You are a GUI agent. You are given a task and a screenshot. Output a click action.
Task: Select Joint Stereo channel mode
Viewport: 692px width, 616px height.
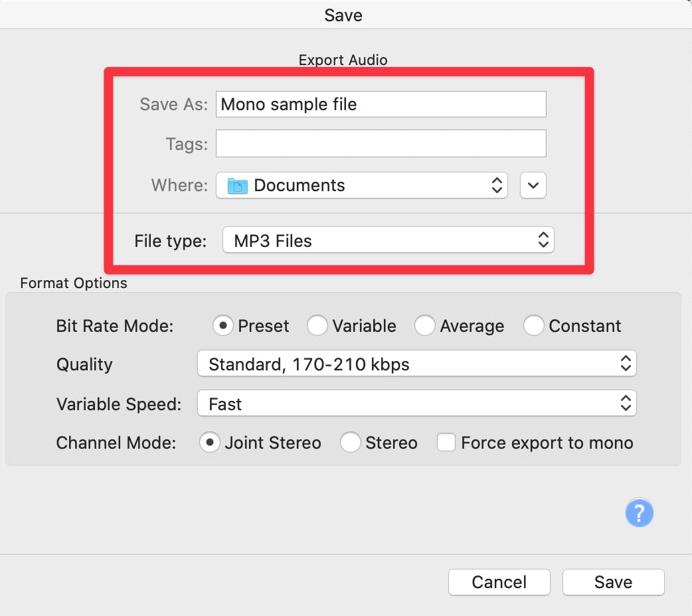(210, 443)
